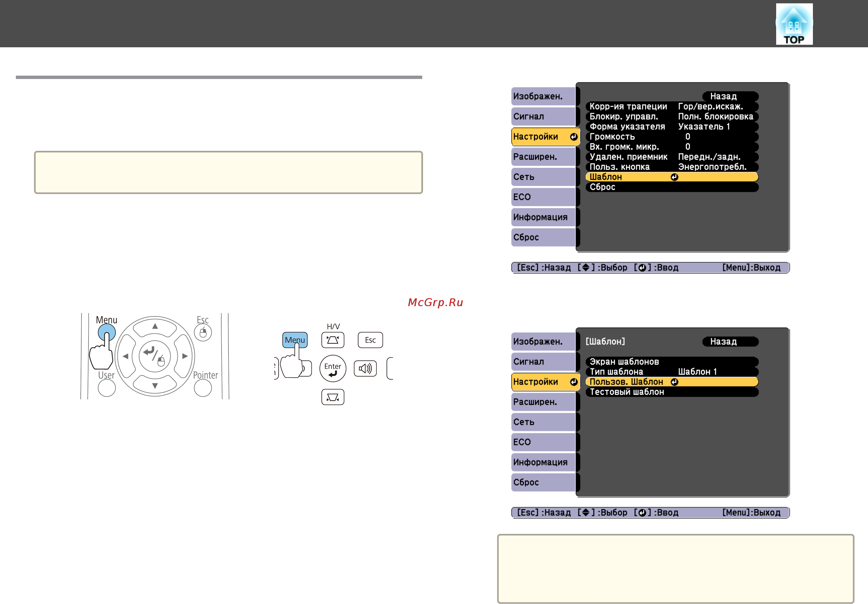Click the Esc key on the control panel
The height and width of the screenshot is (604, 868).
click(370, 340)
